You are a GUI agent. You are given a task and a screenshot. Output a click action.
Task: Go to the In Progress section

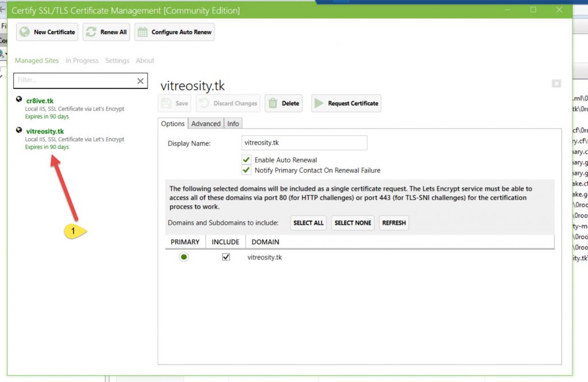click(82, 61)
